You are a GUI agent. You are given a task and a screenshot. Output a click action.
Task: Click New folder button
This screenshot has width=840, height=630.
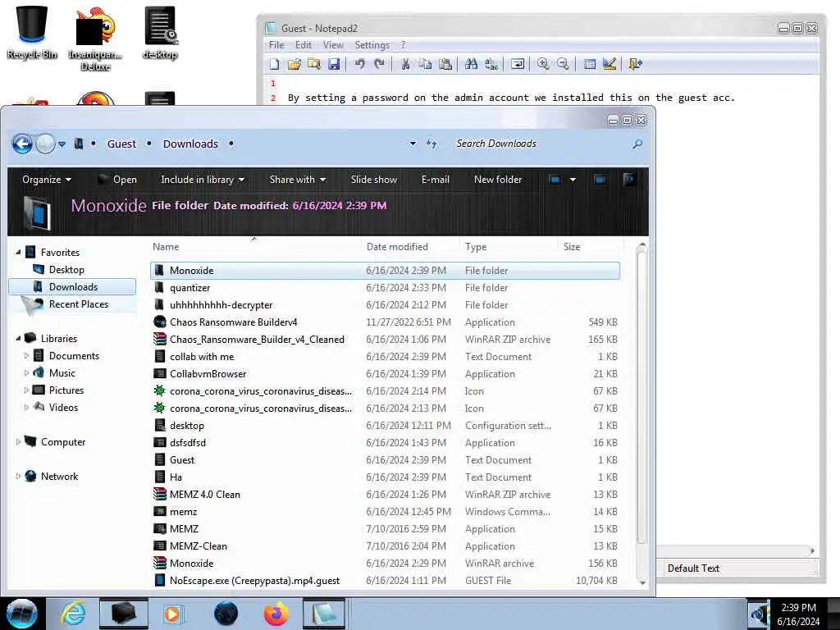(x=498, y=180)
